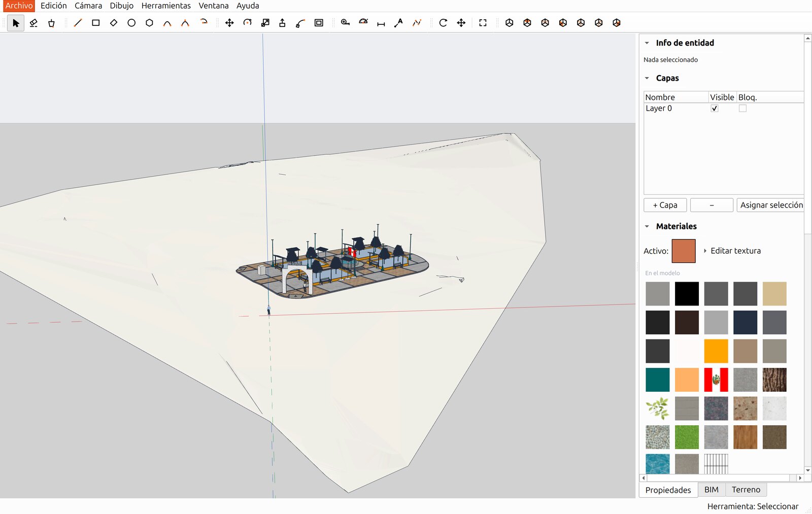Switch to top view cube

527,23
